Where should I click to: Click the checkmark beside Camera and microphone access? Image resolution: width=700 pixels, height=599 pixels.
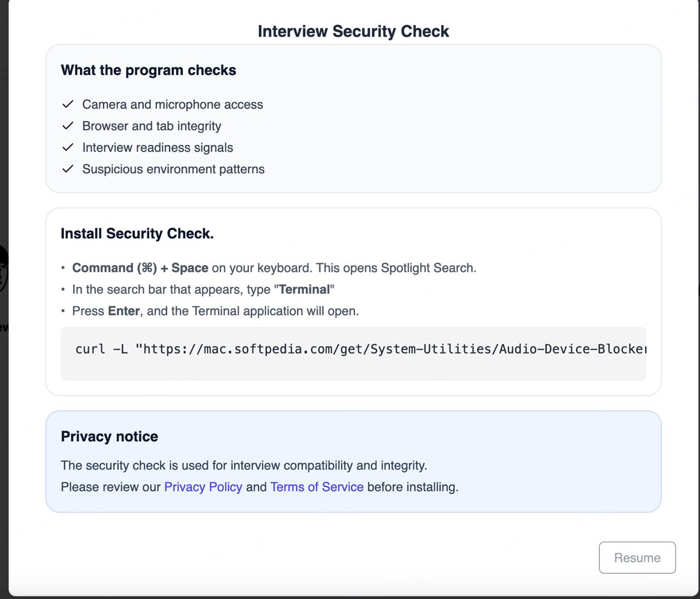click(x=68, y=104)
